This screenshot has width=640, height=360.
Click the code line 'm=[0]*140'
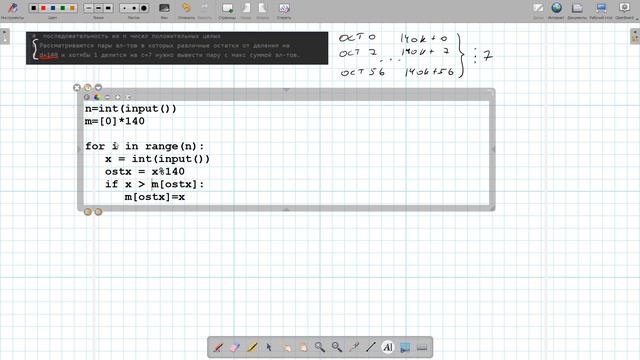(x=115, y=121)
